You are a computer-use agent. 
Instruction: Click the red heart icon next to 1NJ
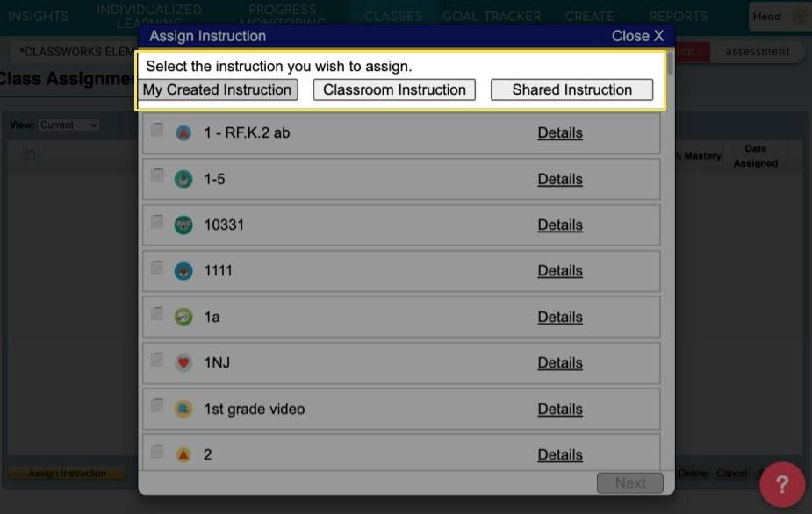pos(183,362)
